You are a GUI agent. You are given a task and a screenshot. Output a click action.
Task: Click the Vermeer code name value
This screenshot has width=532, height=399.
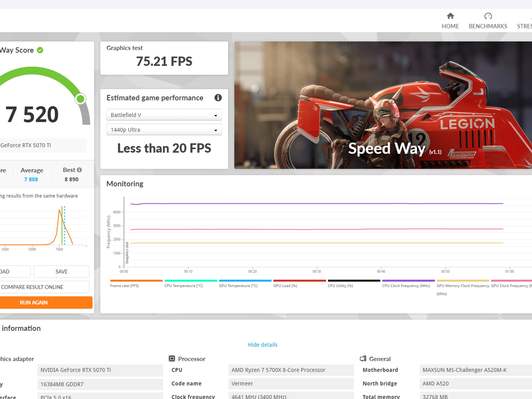pyautogui.click(x=291, y=383)
